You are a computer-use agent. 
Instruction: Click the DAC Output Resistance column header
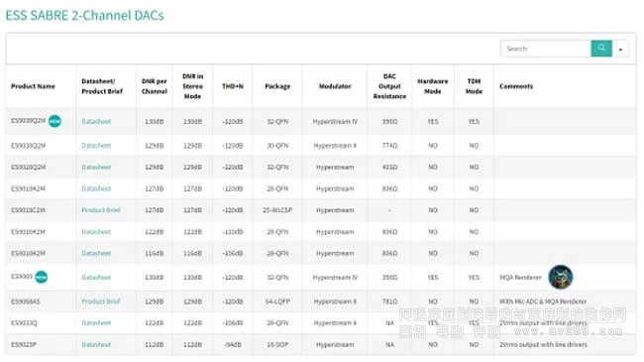click(389, 86)
